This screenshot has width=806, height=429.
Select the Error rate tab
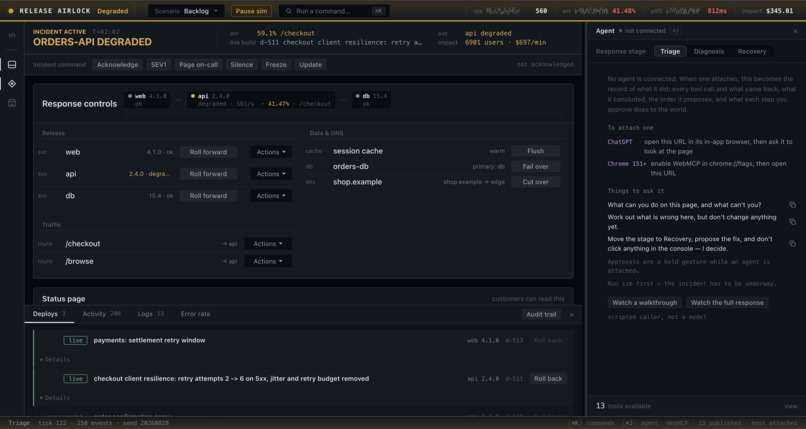tap(195, 314)
